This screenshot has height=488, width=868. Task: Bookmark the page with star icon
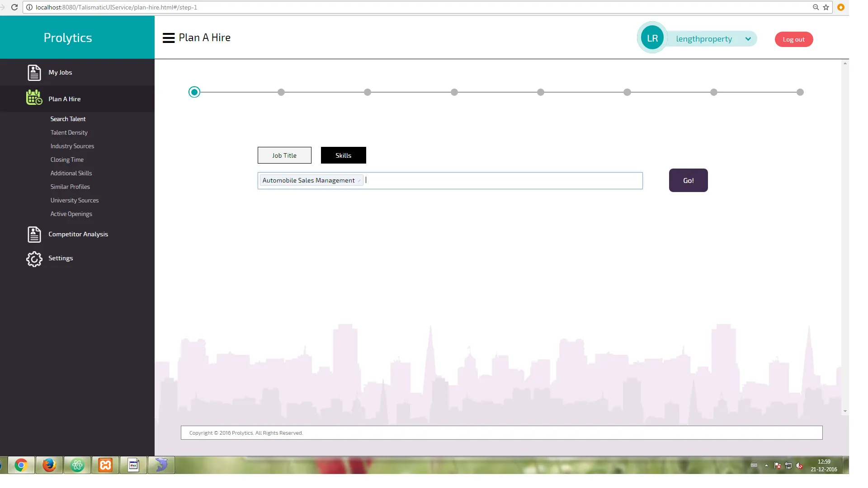click(x=826, y=7)
